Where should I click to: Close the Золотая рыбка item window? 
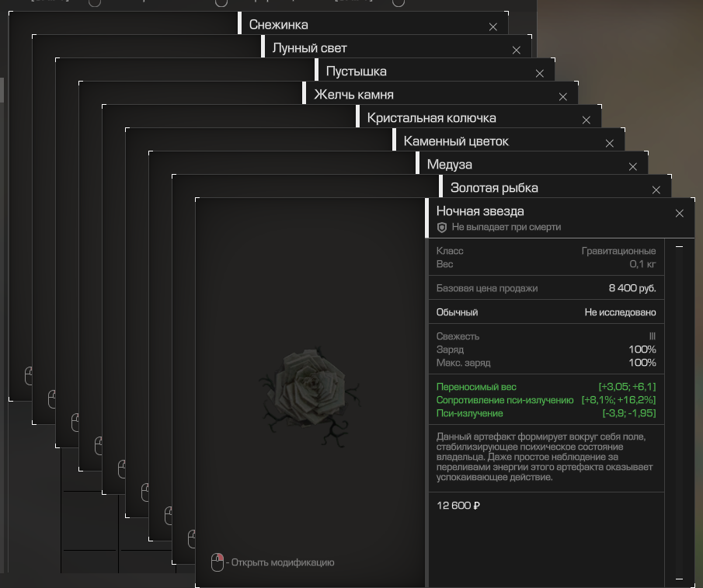(656, 190)
